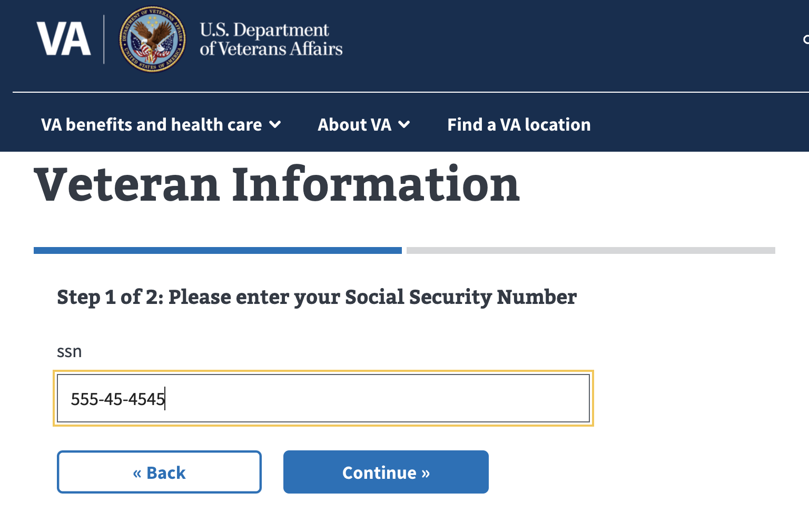This screenshot has height=532, width=809.
Task: Select Find a VA location
Action: pyautogui.click(x=519, y=124)
